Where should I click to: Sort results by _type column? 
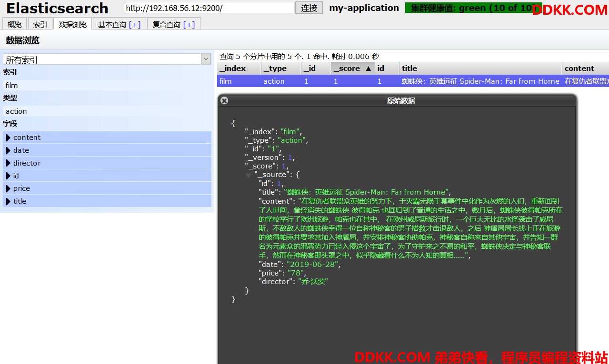click(x=281, y=69)
